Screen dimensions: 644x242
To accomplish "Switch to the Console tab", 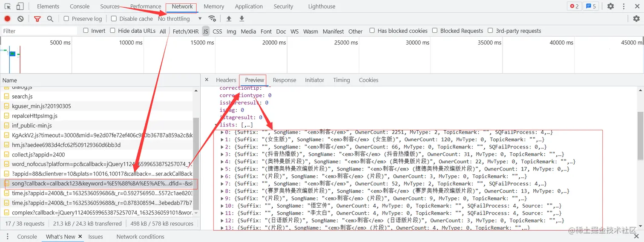I will 80,6.
